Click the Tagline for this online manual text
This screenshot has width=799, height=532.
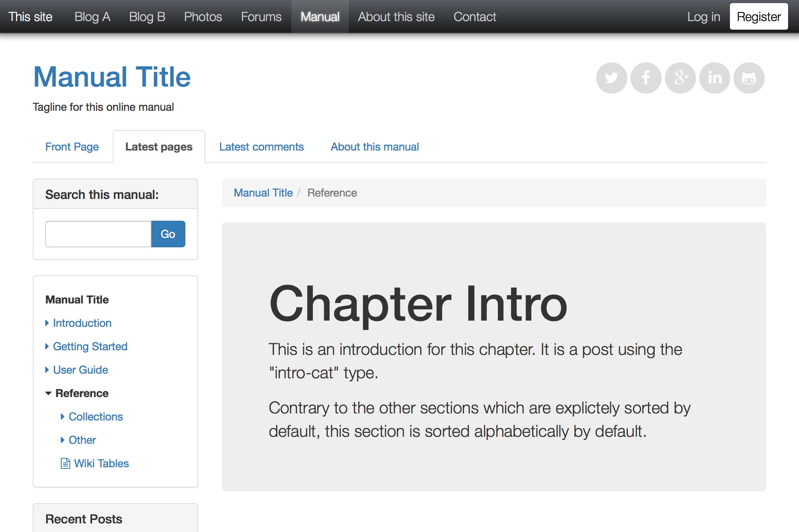(x=103, y=107)
